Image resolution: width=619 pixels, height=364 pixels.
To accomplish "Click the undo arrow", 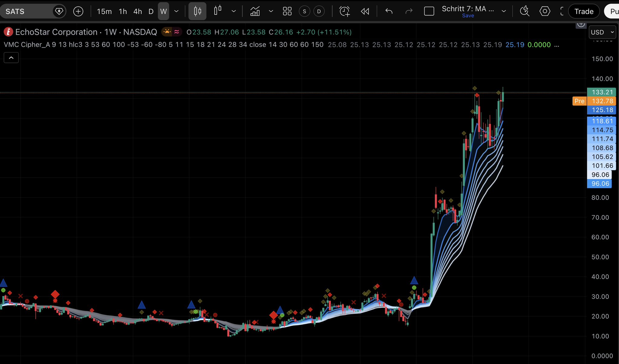I will click(x=389, y=11).
